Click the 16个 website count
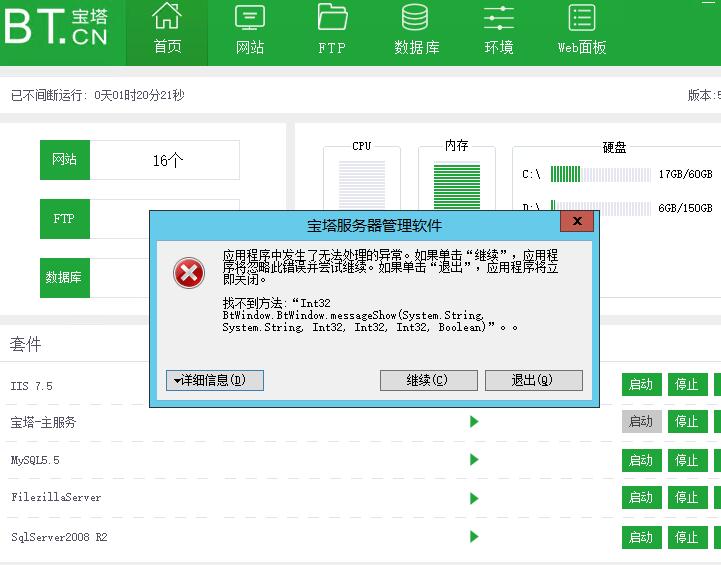The width and height of the screenshot is (721, 565). 168,160
